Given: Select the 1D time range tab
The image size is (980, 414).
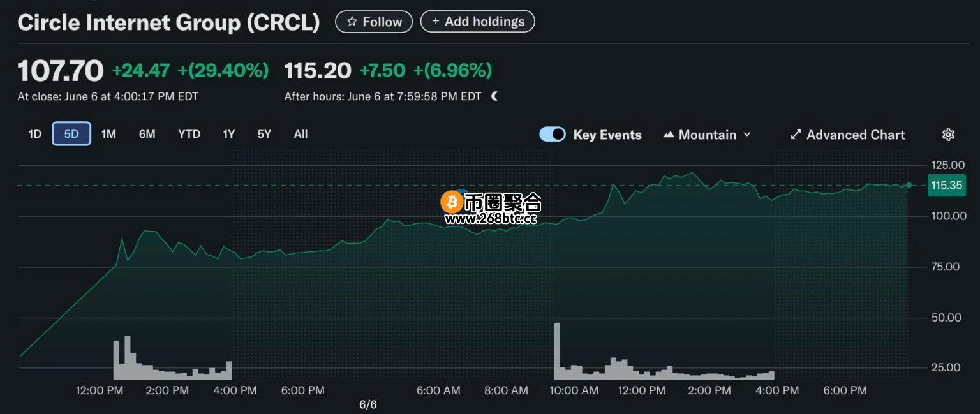Looking at the screenshot, I should click(34, 134).
